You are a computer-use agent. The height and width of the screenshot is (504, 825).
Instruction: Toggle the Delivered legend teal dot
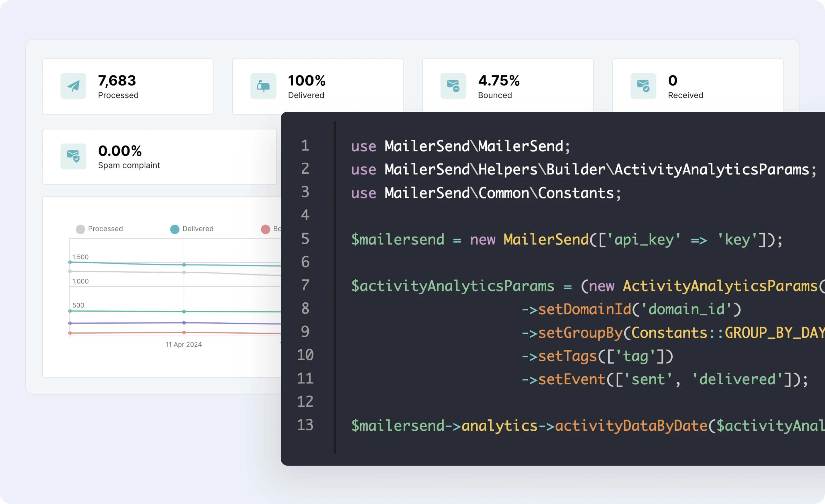click(x=175, y=229)
